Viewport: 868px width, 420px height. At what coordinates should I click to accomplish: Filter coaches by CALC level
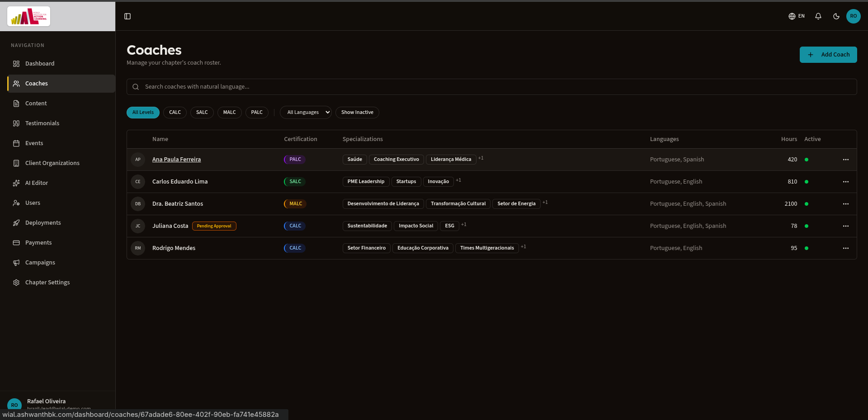[175, 113]
